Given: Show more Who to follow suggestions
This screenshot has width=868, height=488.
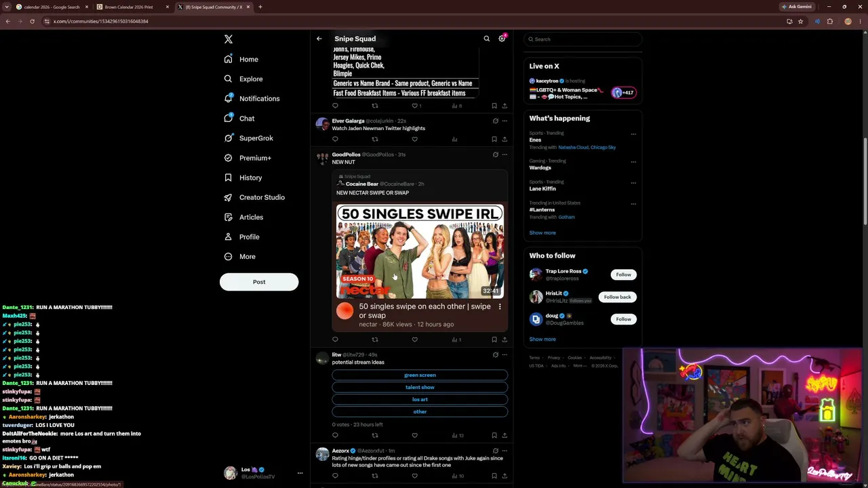Looking at the screenshot, I should [x=542, y=340].
